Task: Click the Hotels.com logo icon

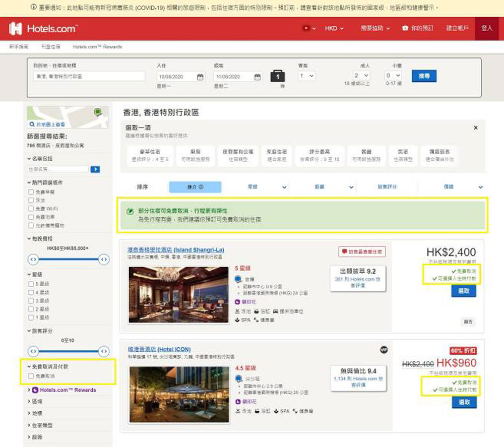Action: point(16,29)
